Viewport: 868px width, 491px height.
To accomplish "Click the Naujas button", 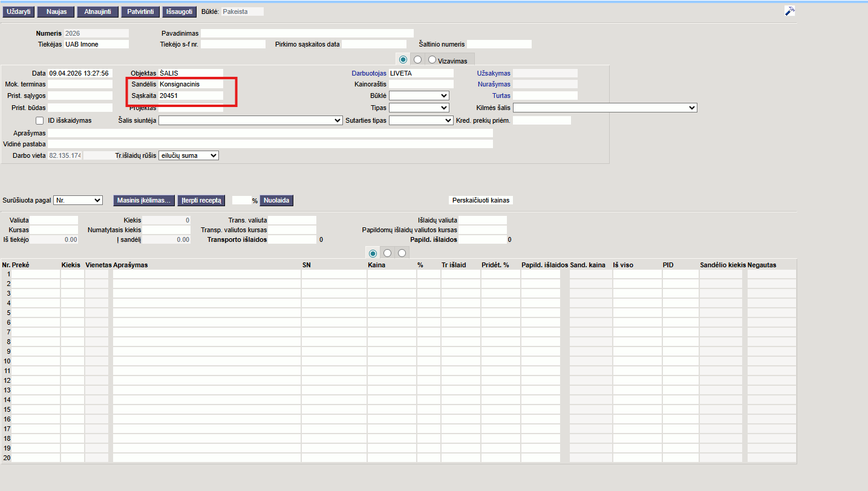I will point(56,11).
